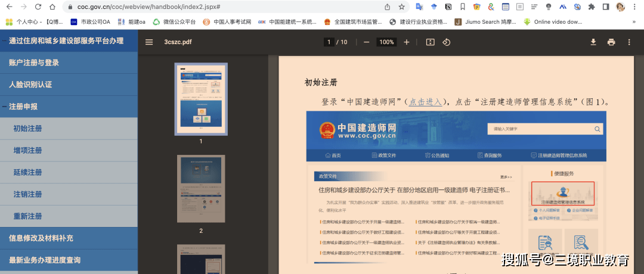Rotate the PDF counterclockwise
The width and height of the screenshot is (644, 274).
point(446,42)
